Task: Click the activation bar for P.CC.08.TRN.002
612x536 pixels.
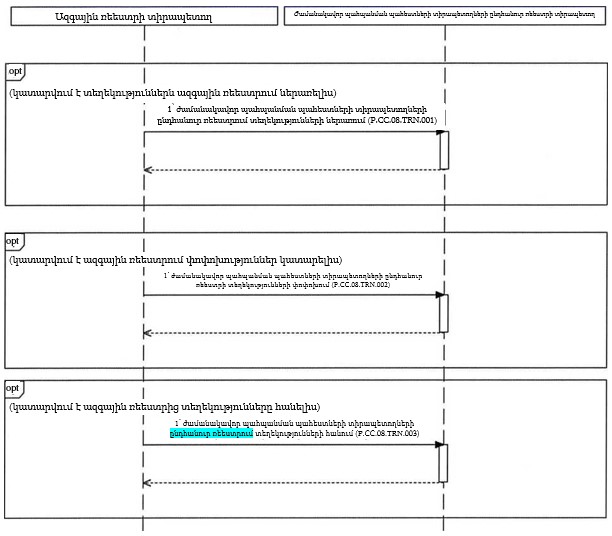Action: pos(443,312)
